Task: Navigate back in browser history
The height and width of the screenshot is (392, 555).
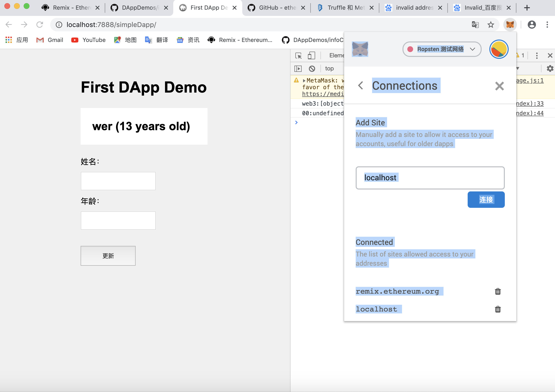Action: click(x=9, y=24)
